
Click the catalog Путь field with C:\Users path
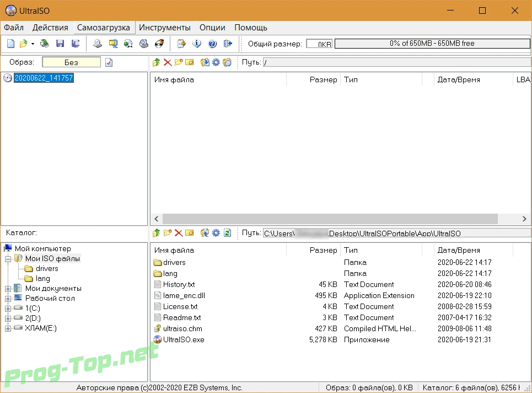(x=397, y=233)
